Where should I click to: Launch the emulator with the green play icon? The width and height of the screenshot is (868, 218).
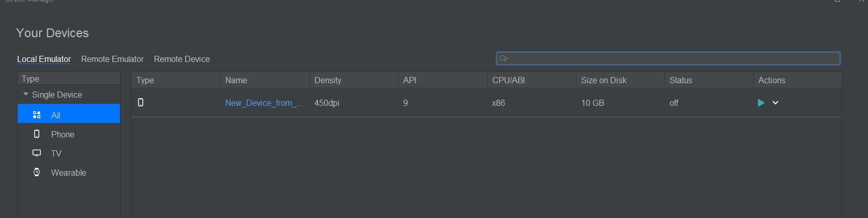(761, 103)
